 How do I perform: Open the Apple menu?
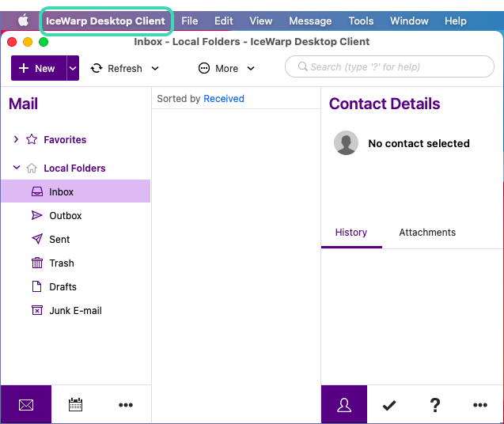pos(23,21)
